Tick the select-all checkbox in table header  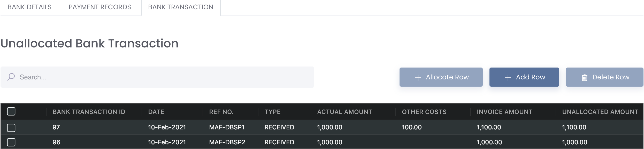click(x=11, y=111)
